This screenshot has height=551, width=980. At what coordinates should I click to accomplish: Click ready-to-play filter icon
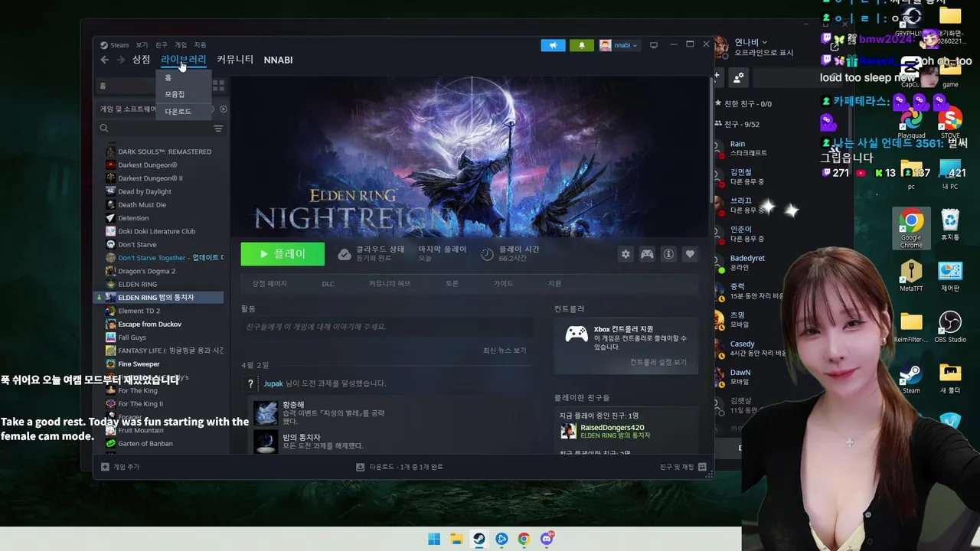(x=224, y=109)
